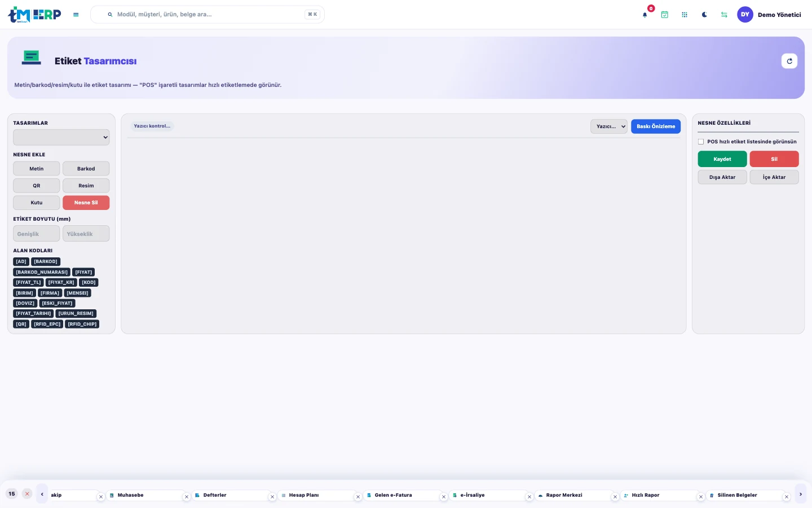Screen dimensions: 812x508
Task: Focus the Genişlik input field
Action: [x=37, y=234]
